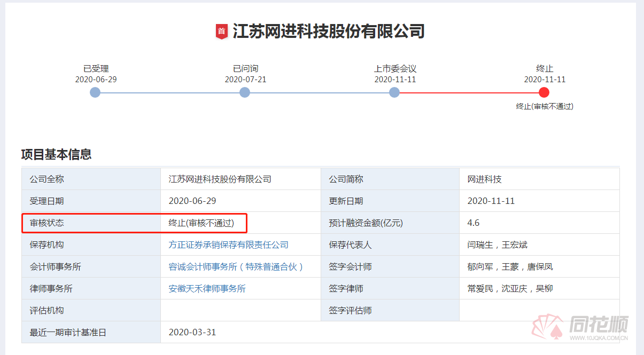The width and height of the screenshot is (644, 355).
Task: Click the 已受理 date 2020-06-29 on timeline
Action: click(96, 80)
